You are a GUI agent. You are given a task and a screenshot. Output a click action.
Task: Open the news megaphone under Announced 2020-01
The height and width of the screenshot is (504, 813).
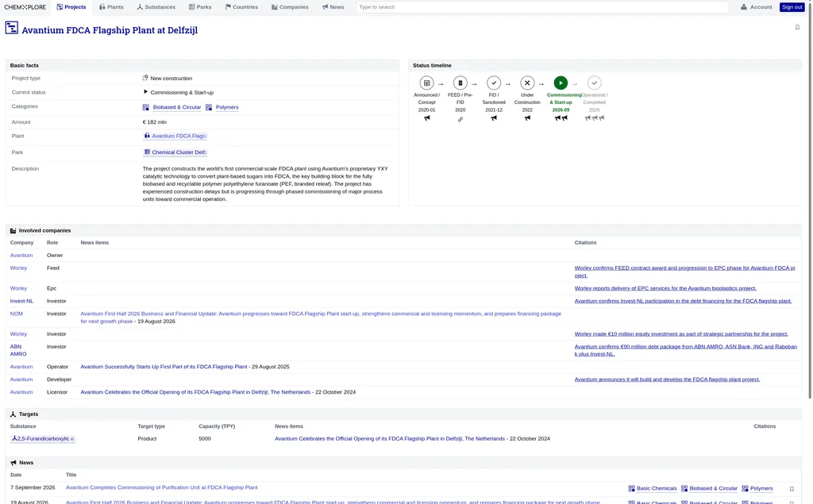426,118
